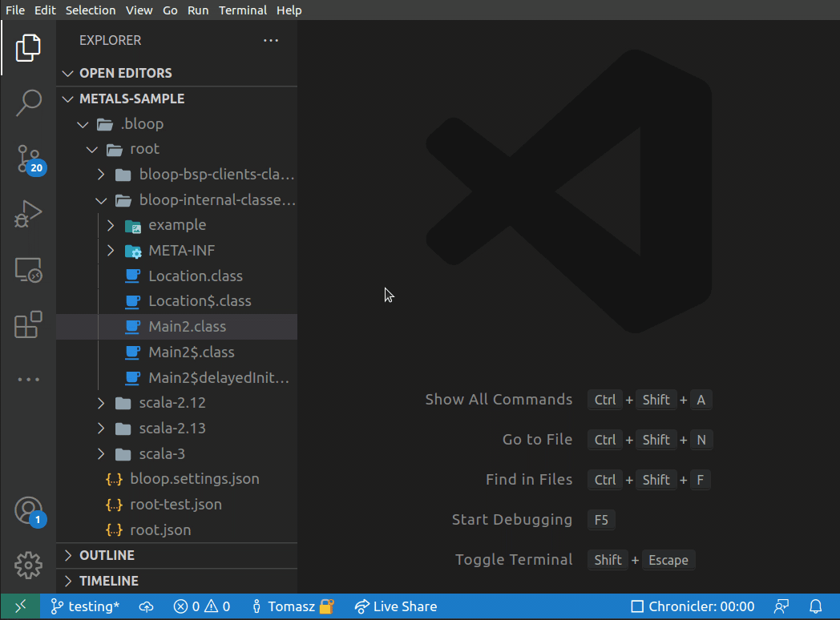Open problems panel via errors and warnings count
Image resolution: width=840 pixels, height=620 pixels.
(x=202, y=606)
